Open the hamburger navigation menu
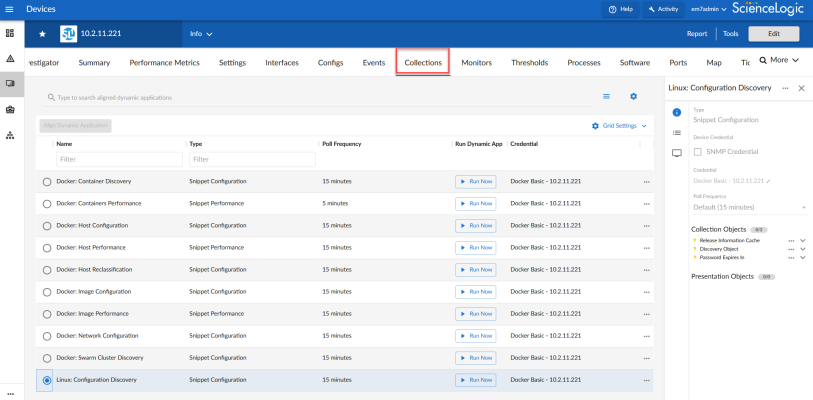 pyautogui.click(x=10, y=9)
